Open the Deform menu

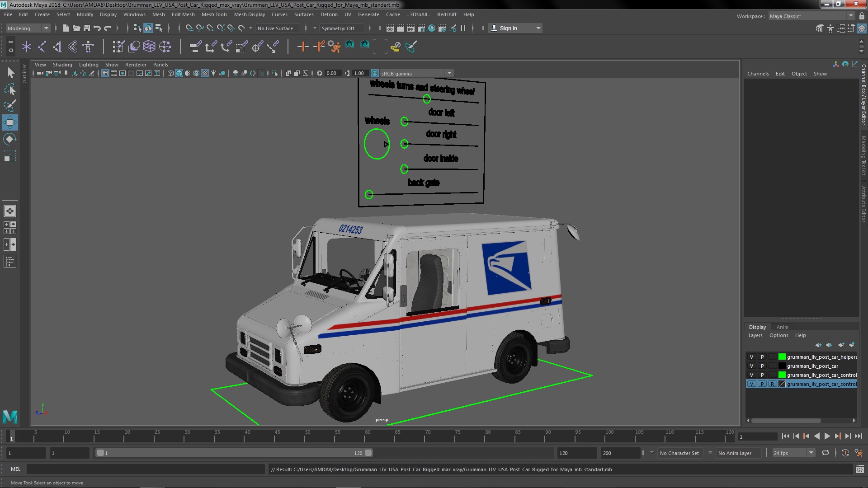coord(329,14)
